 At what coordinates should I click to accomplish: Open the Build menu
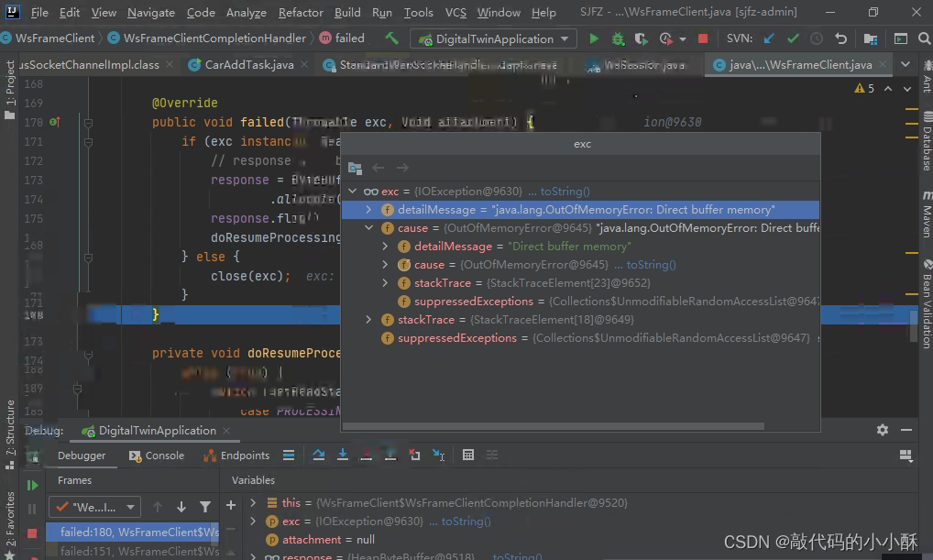point(347,12)
